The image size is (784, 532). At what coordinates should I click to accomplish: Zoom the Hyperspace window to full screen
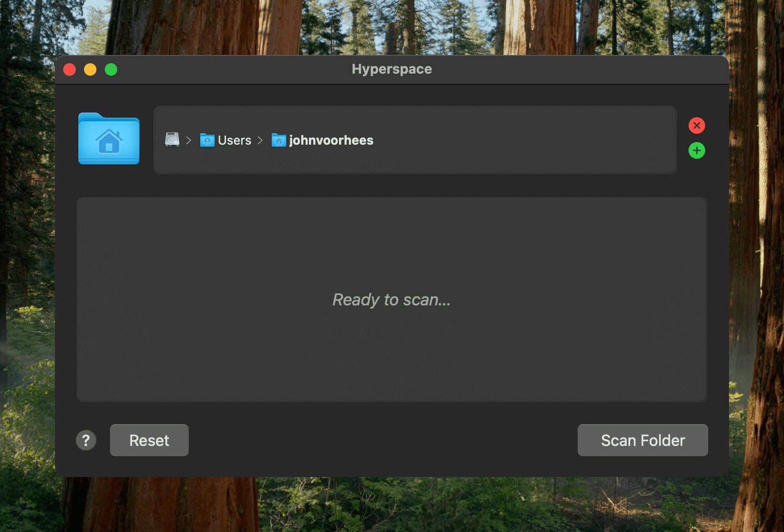(x=111, y=69)
